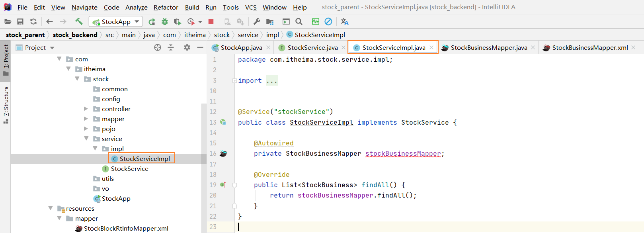Collapse the stock package node

point(77,79)
